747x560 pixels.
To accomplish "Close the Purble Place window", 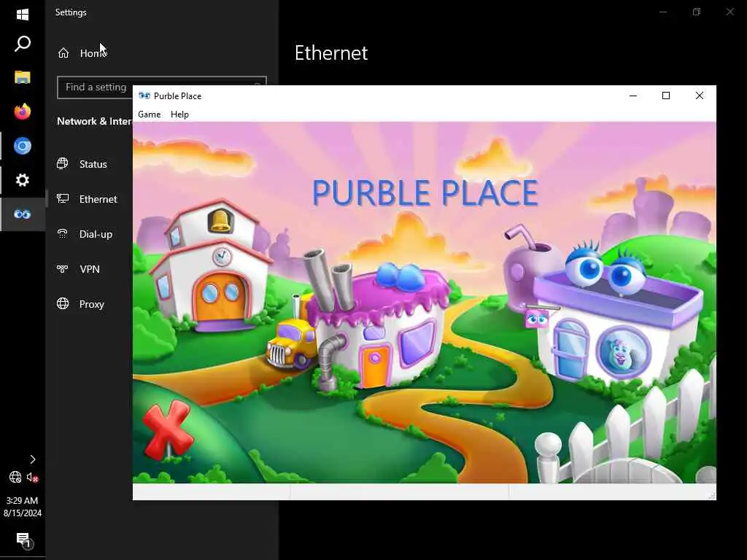I will tap(700, 96).
